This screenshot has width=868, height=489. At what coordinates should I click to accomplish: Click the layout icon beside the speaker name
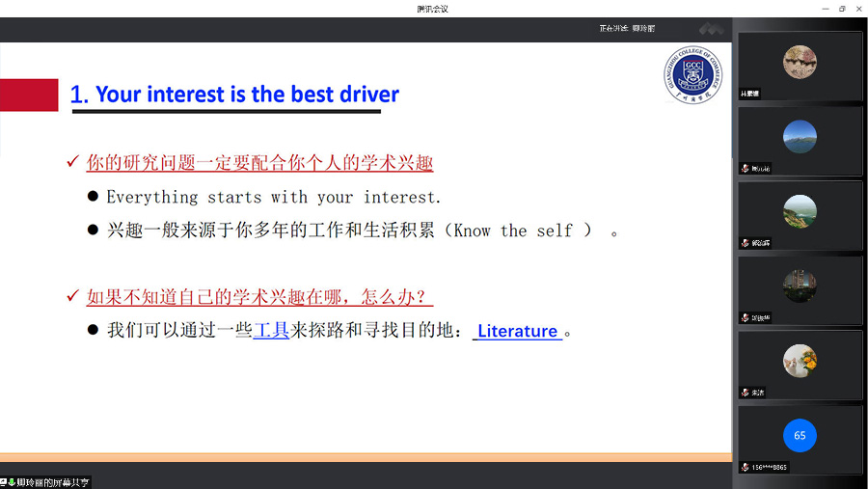coord(711,28)
